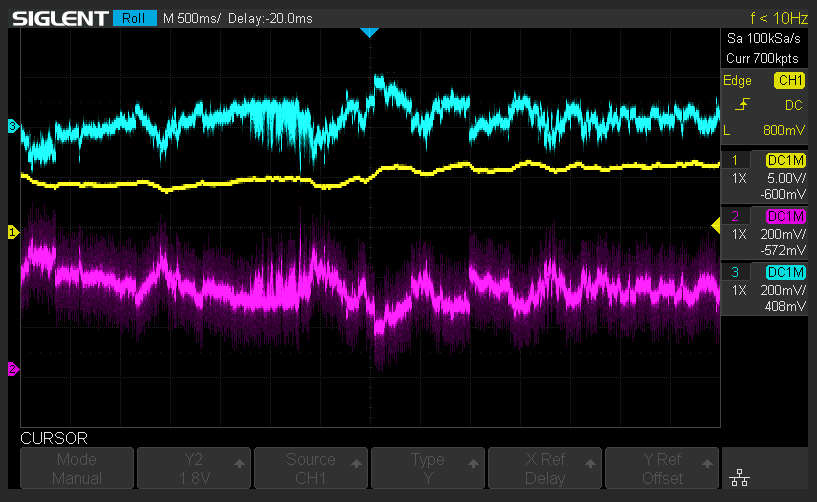Click the blue trigger position marker at top
This screenshot has height=502, width=817.
[369, 33]
